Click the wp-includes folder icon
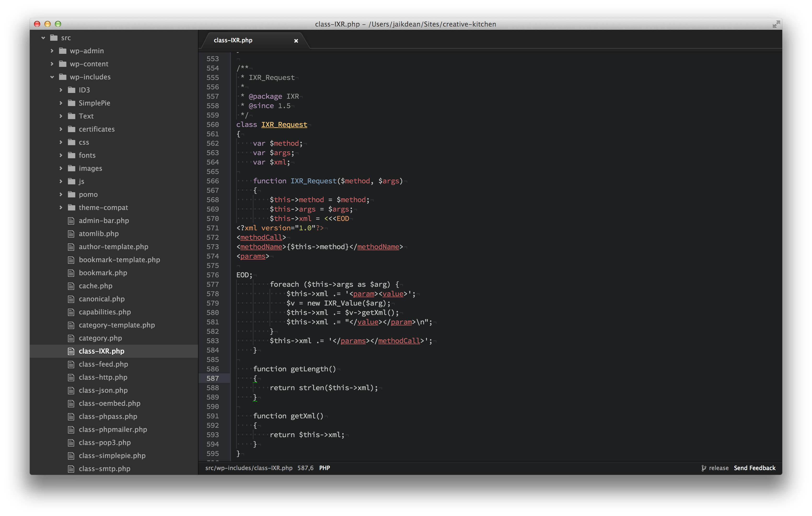This screenshot has height=516, width=812. coord(63,77)
